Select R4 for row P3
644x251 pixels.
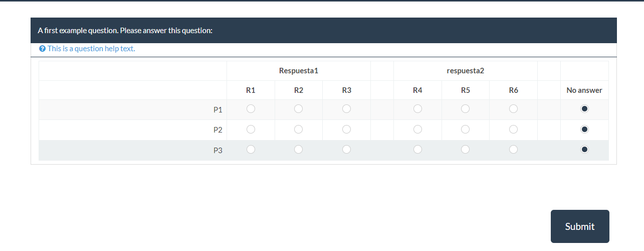pos(417,149)
